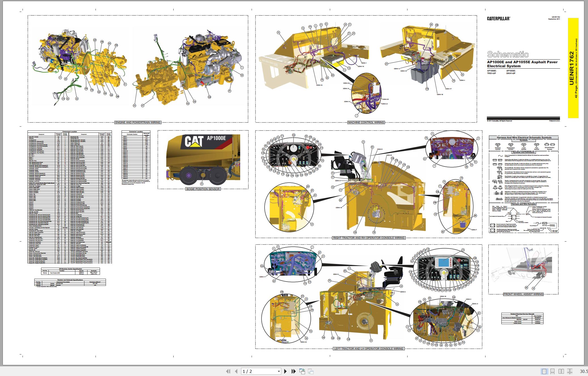Jump to the last page

293,371
